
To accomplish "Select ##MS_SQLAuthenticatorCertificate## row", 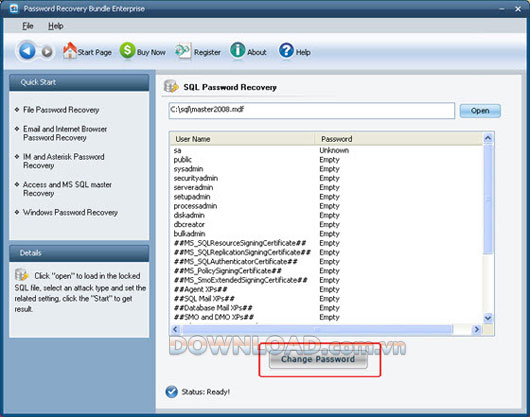I will pos(326,262).
